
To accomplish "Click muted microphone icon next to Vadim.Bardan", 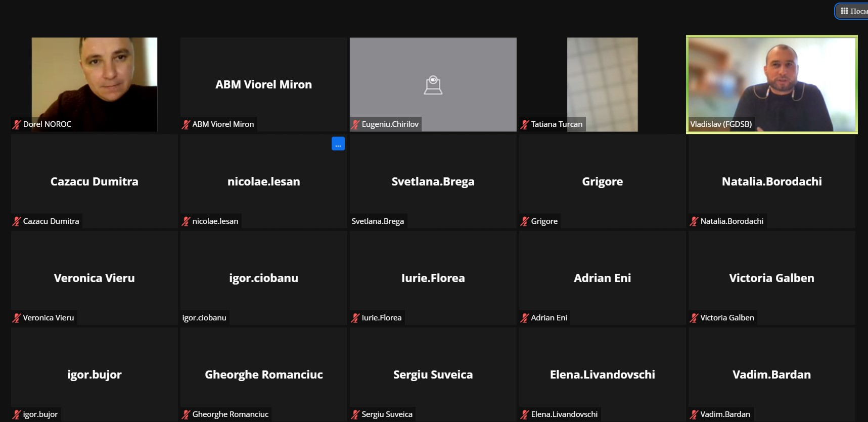I will (x=694, y=414).
